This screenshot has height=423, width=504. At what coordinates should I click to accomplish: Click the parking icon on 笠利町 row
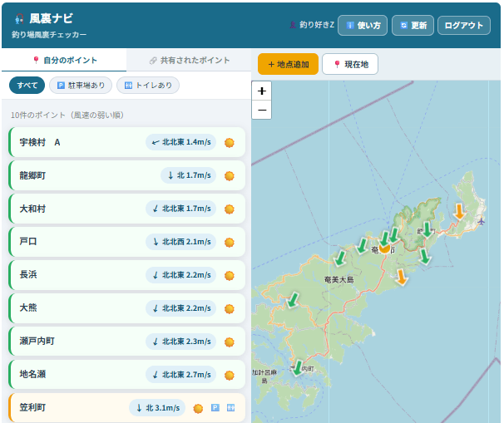(x=215, y=408)
